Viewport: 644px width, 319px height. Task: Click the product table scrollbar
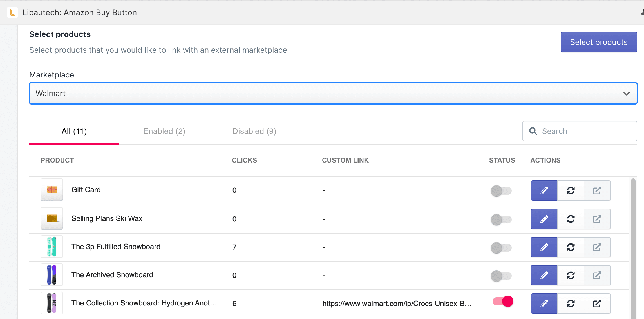pos(633,249)
